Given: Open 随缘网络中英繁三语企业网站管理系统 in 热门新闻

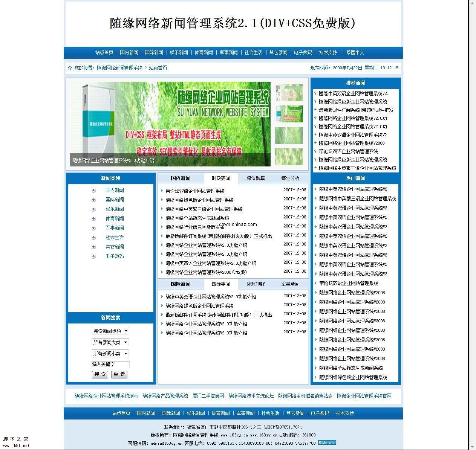Looking at the screenshot, I should 358,198.
